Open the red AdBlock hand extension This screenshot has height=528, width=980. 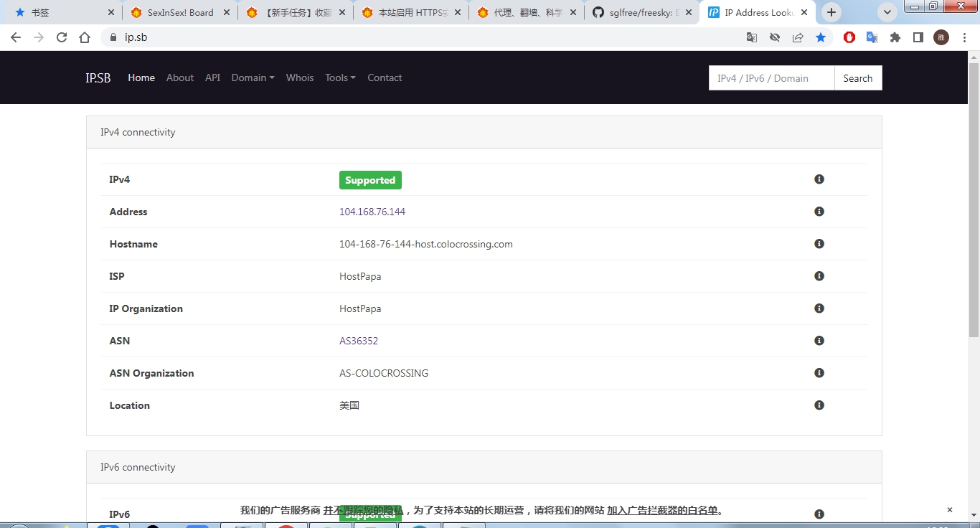(x=849, y=37)
